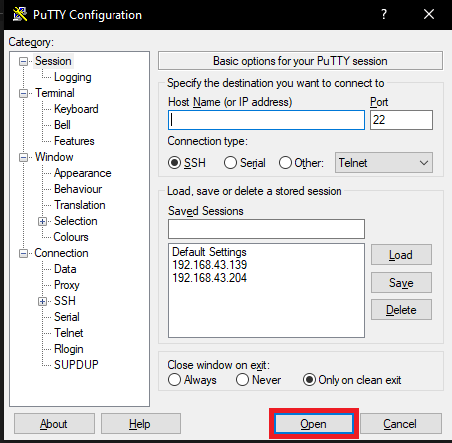Open the Bell settings category
Image resolution: width=452 pixels, height=443 pixels.
click(62, 125)
